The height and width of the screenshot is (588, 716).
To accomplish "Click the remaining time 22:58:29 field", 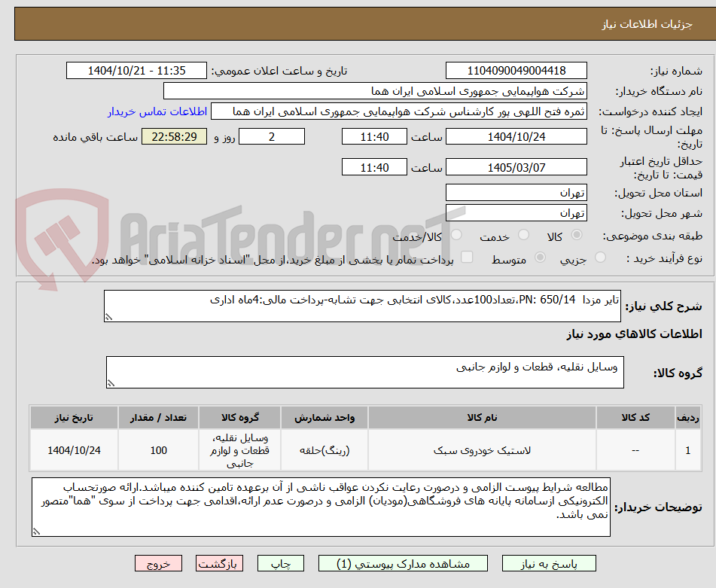I will coord(174,136).
